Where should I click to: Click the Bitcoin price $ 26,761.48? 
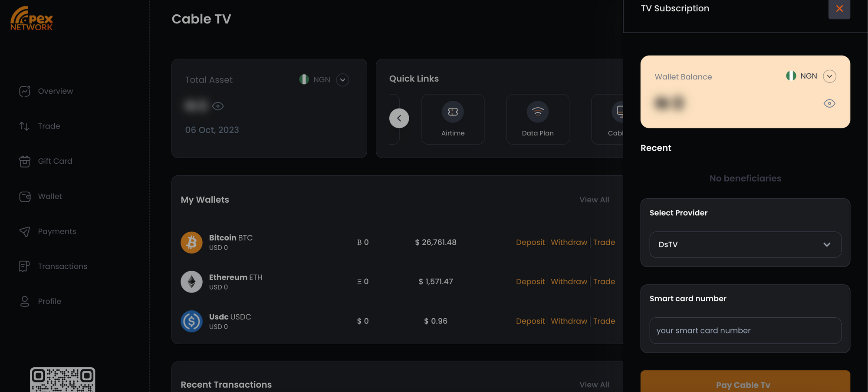(436, 242)
